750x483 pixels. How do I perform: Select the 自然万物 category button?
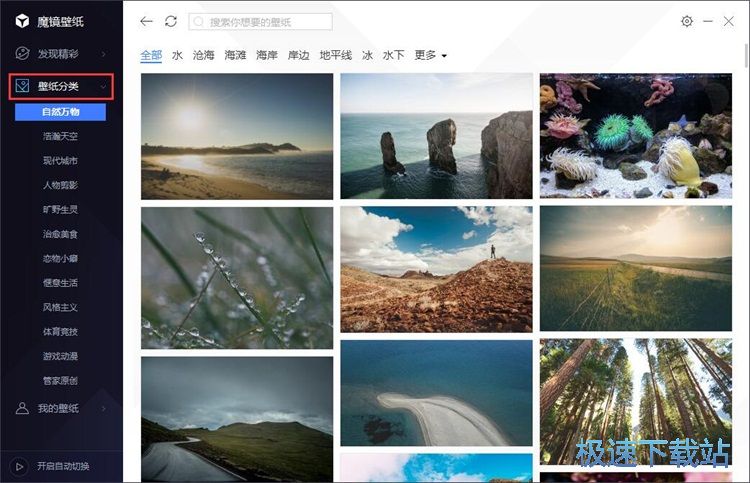[x=60, y=112]
